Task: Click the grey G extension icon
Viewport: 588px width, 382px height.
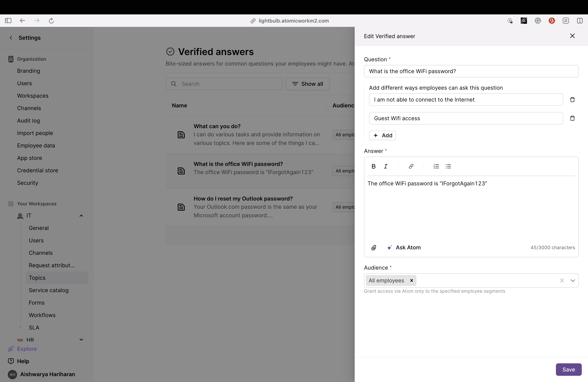Action: coord(538,21)
